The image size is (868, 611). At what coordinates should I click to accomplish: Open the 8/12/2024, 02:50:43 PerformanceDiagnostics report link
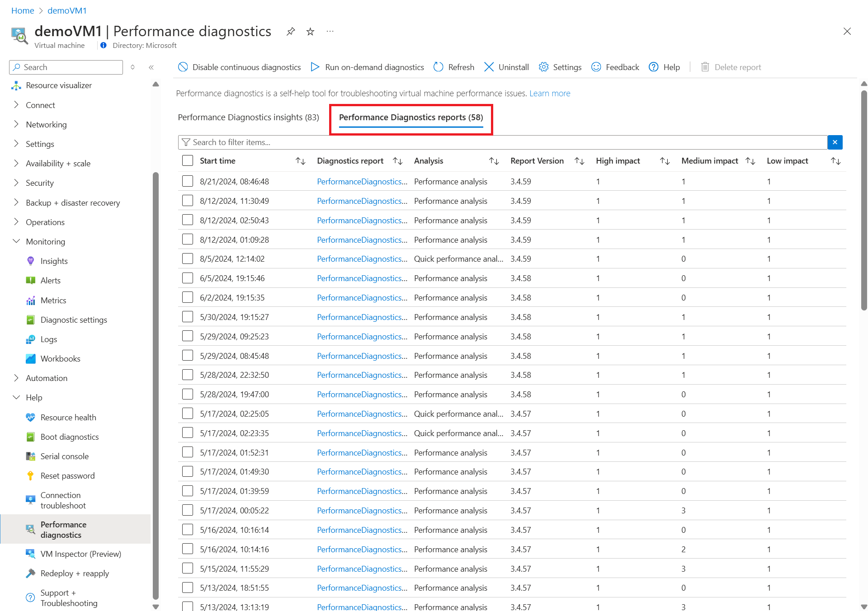point(362,220)
